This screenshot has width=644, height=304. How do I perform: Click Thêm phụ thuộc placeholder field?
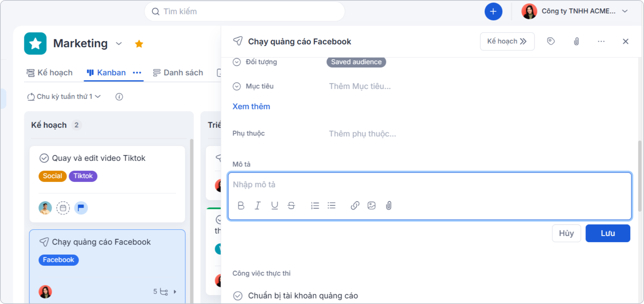click(363, 134)
